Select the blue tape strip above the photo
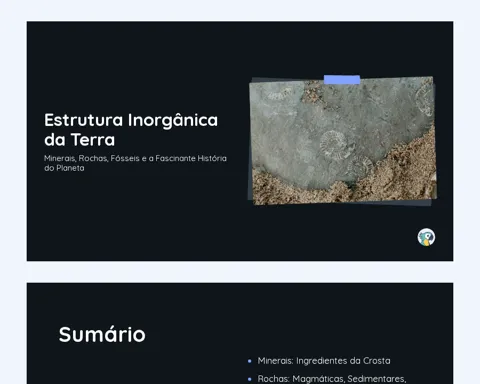480x384 pixels. tap(342, 80)
